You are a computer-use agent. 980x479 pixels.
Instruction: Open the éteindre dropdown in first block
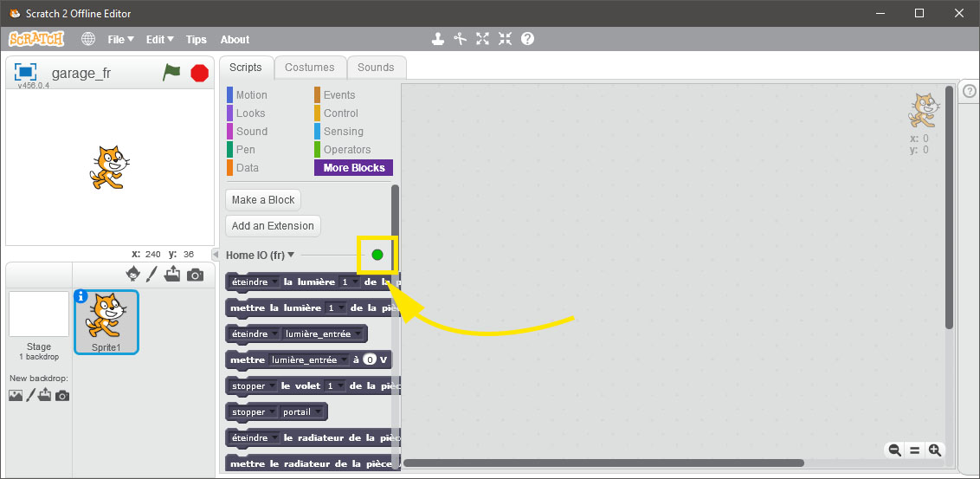click(x=254, y=282)
